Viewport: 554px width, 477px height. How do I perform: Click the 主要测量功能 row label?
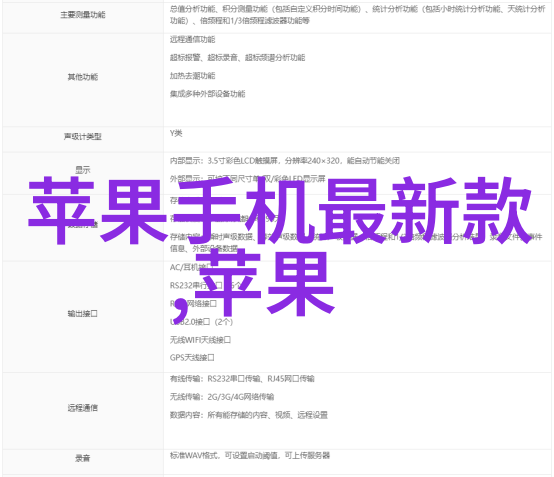(83, 15)
